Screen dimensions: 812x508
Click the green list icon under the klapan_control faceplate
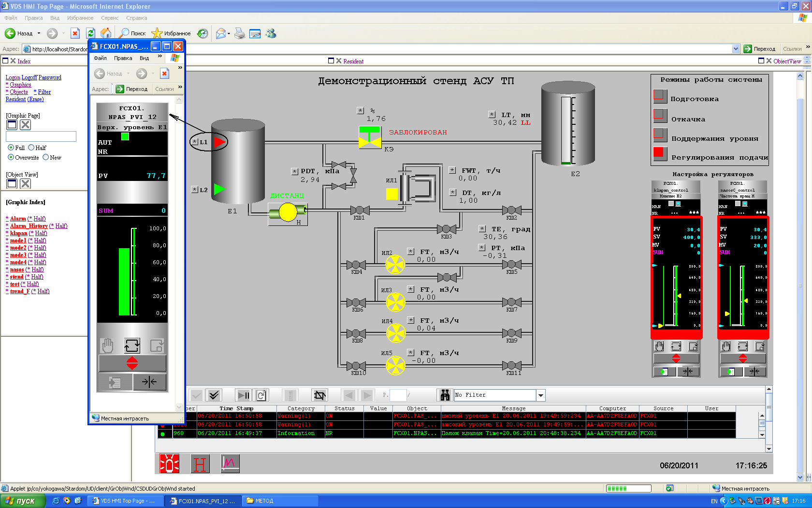(665, 372)
